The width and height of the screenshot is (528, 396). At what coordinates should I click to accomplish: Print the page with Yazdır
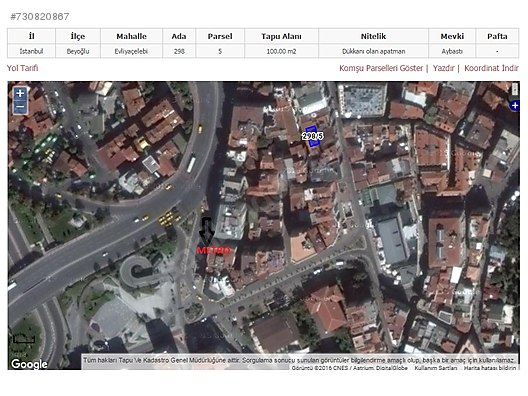click(x=443, y=68)
